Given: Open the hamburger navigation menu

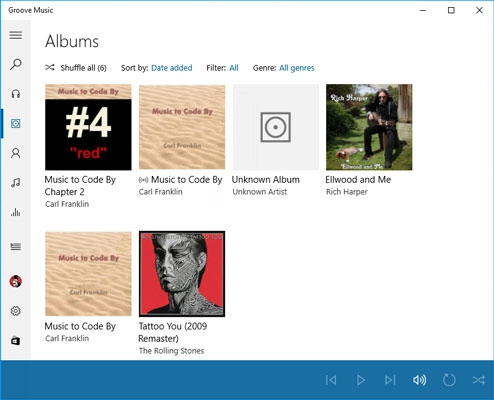Looking at the screenshot, I should [x=16, y=35].
